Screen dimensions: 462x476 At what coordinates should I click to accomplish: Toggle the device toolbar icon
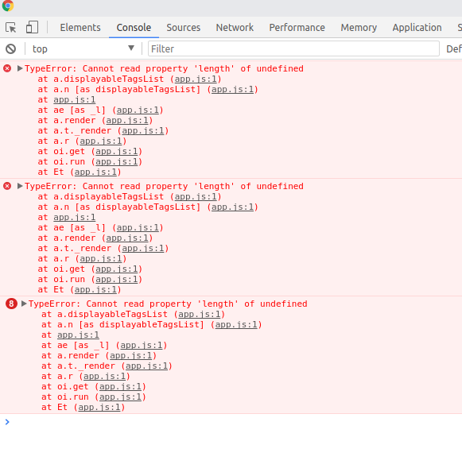click(32, 27)
